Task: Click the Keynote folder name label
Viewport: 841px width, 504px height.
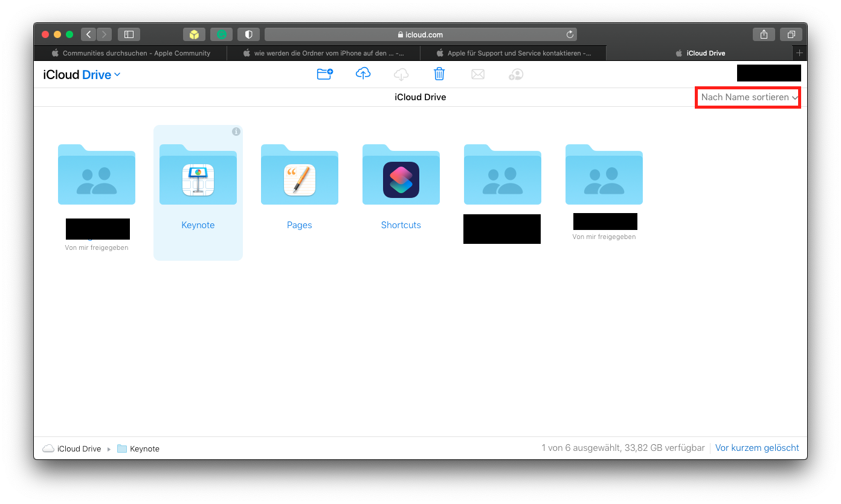Action: [198, 225]
